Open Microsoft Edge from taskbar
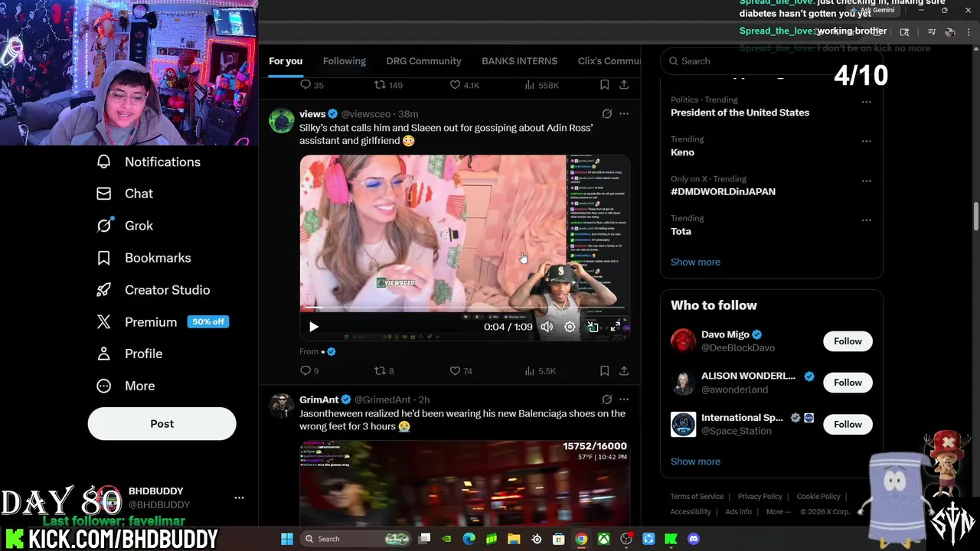 coord(469,539)
